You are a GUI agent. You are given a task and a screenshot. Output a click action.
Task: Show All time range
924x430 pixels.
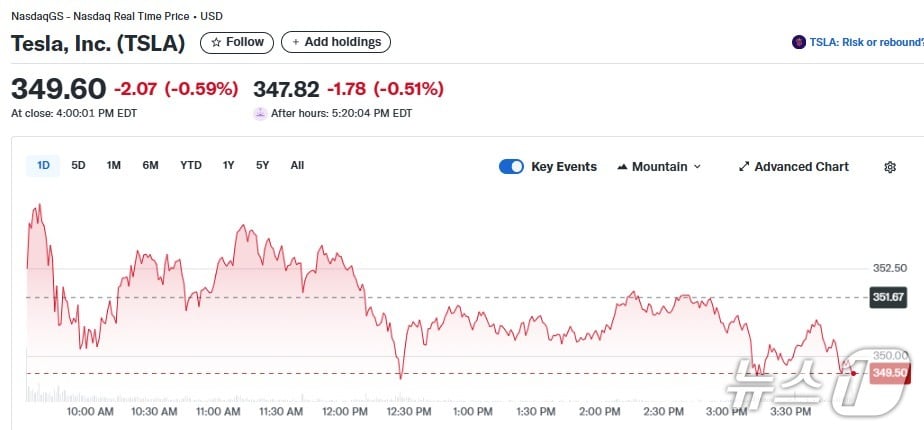[297, 165]
